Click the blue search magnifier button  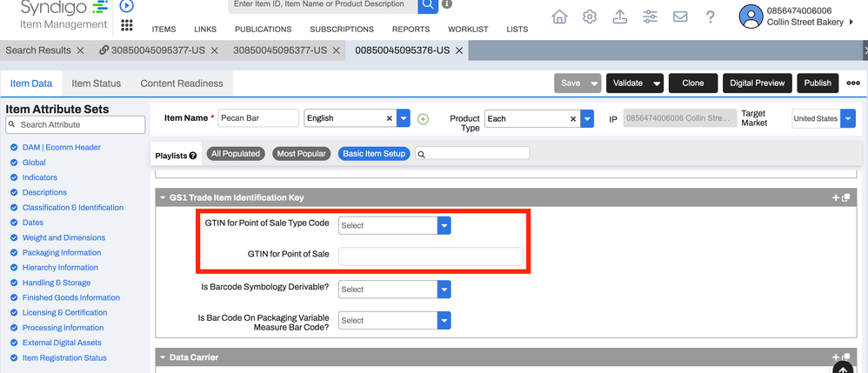pos(427,5)
